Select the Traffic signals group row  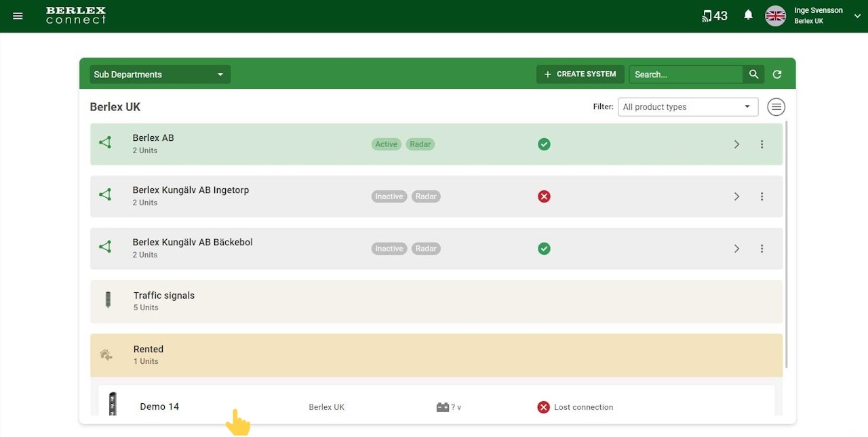click(436, 301)
